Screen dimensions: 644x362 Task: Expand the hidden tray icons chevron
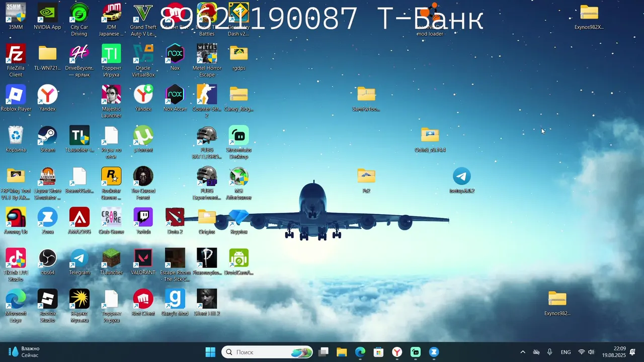(523, 352)
